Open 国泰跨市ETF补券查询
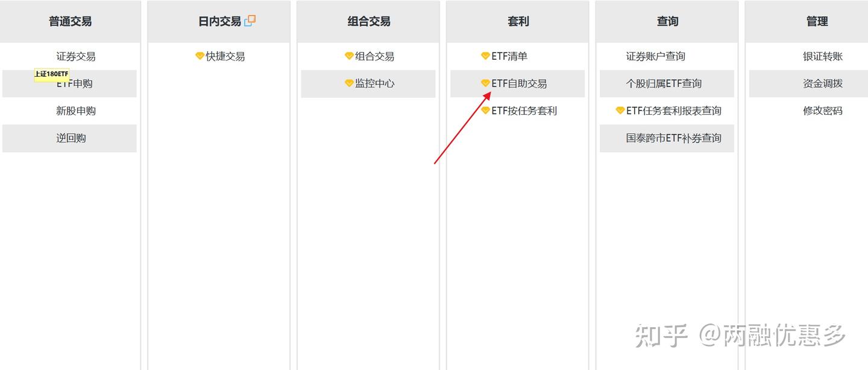Screen dimensions: 868x370 tap(667, 138)
